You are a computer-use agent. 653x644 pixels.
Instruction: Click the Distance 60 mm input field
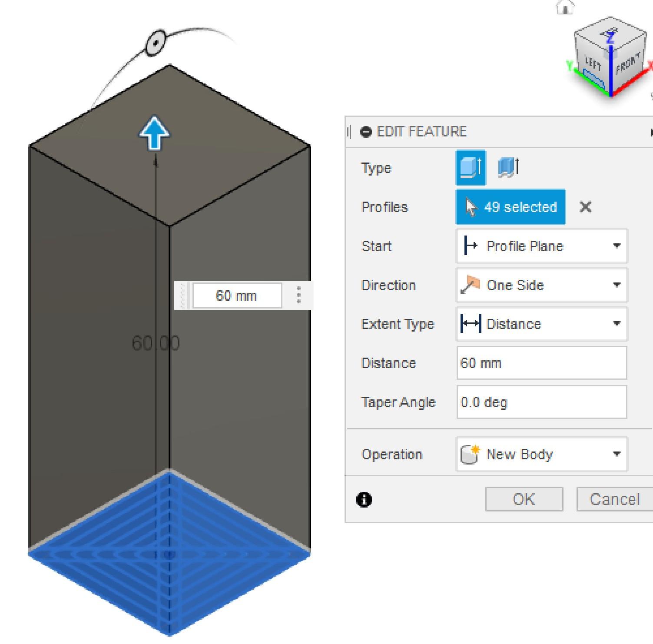(x=542, y=363)
